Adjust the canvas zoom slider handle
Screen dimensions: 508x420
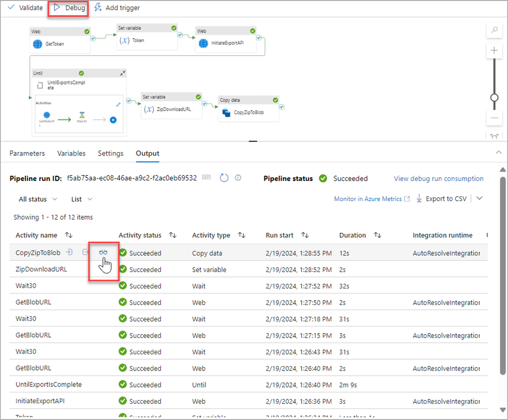494,98
